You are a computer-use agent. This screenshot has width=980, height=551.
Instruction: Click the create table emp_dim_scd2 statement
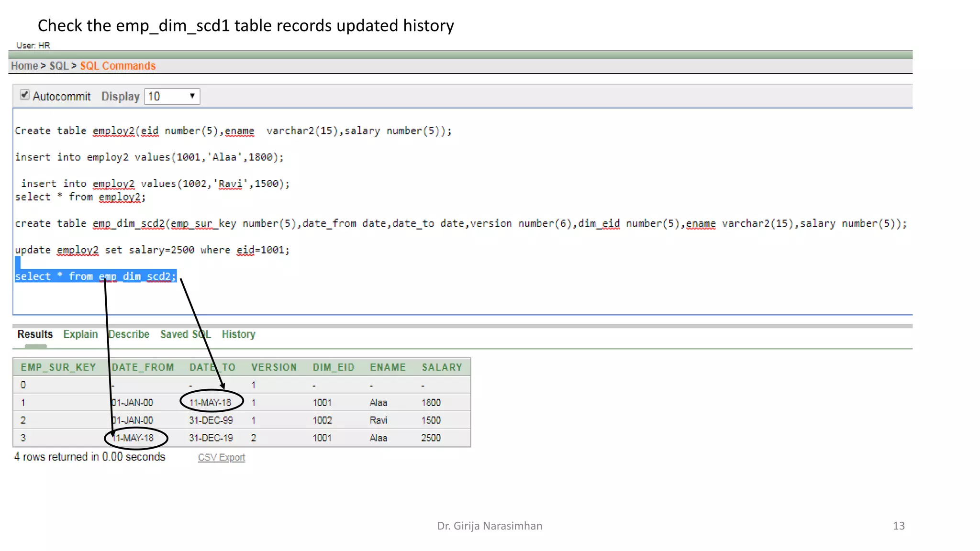461,224
